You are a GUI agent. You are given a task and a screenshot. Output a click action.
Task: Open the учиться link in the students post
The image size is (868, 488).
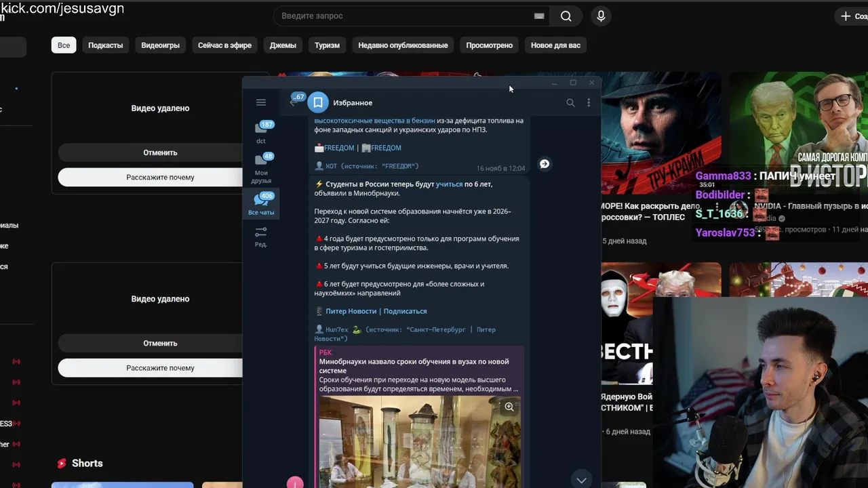[x=449, y=184]
